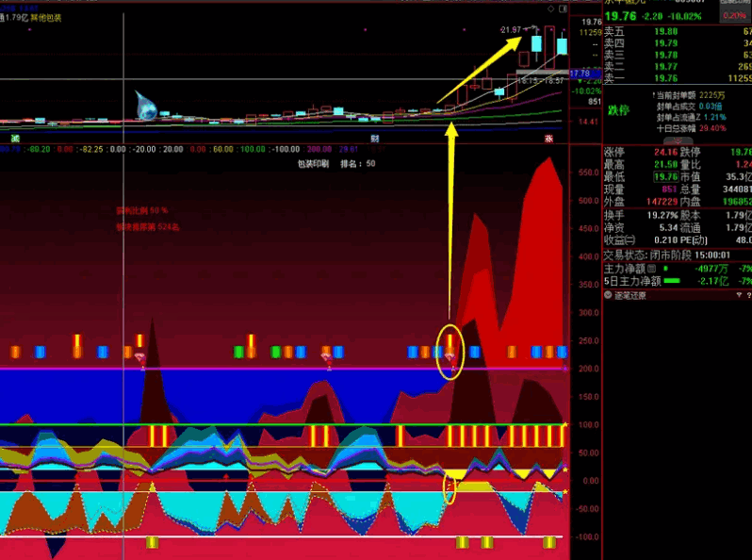This screenshot has width=752, height=560.
Task: Click the 换手 value 19.27%
Action: point(662,216)
